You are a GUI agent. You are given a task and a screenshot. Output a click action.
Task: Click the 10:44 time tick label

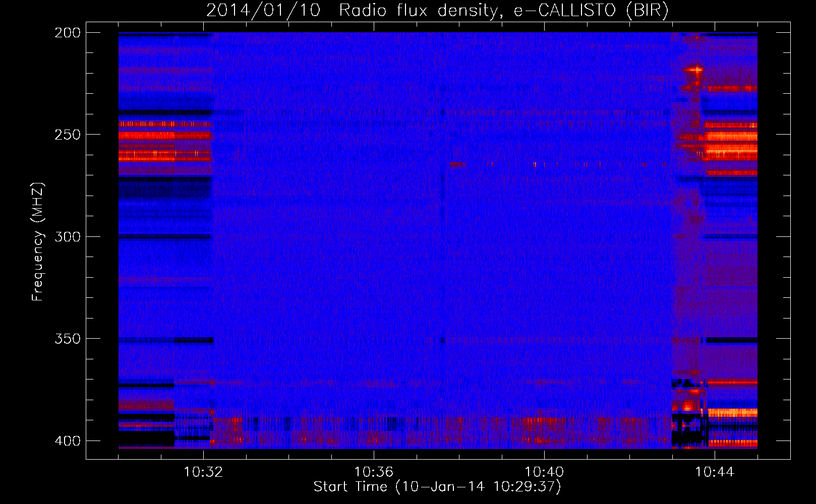click(715, 472)
